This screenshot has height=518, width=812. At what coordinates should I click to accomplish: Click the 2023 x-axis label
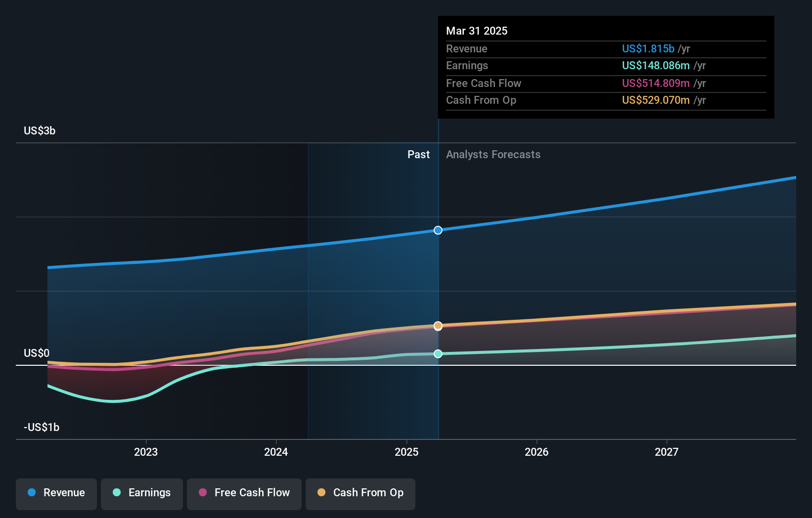146,452
